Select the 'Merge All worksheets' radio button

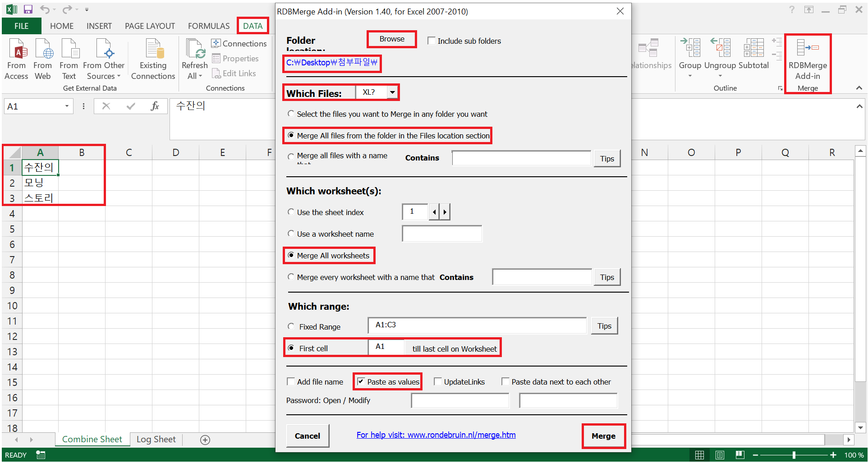[x=291, y=255]
